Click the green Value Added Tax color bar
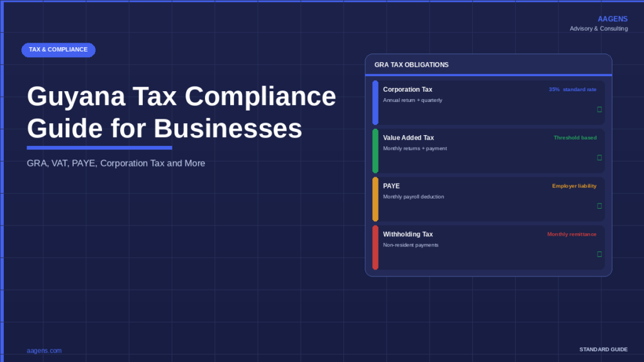This screenshot has height=362, width=644. [375, 151]
